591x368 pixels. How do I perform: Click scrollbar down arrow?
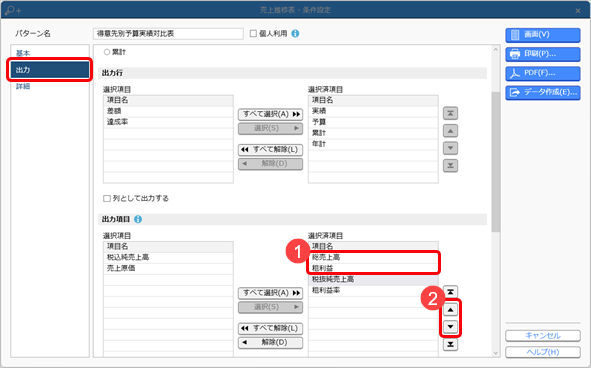coord(496,353)
